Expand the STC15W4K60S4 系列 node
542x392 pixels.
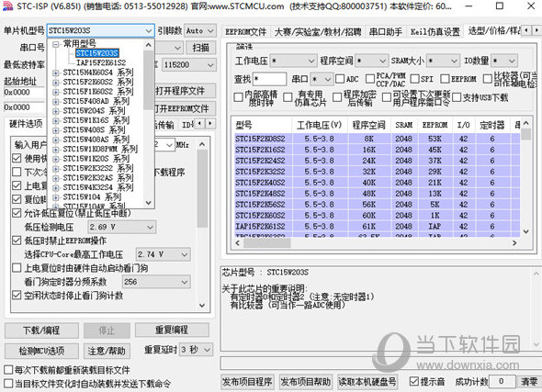point(56,73)
